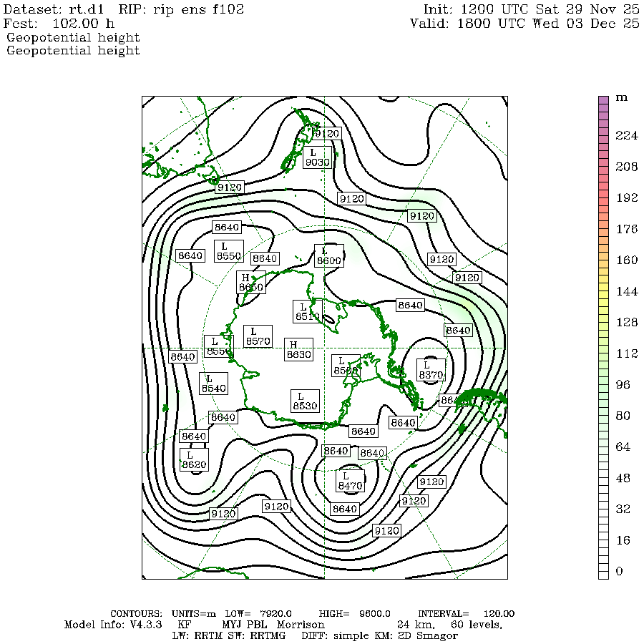Click the '176' color scale value
The width and height of the screenshot is (644, 644).
(626, 229)
